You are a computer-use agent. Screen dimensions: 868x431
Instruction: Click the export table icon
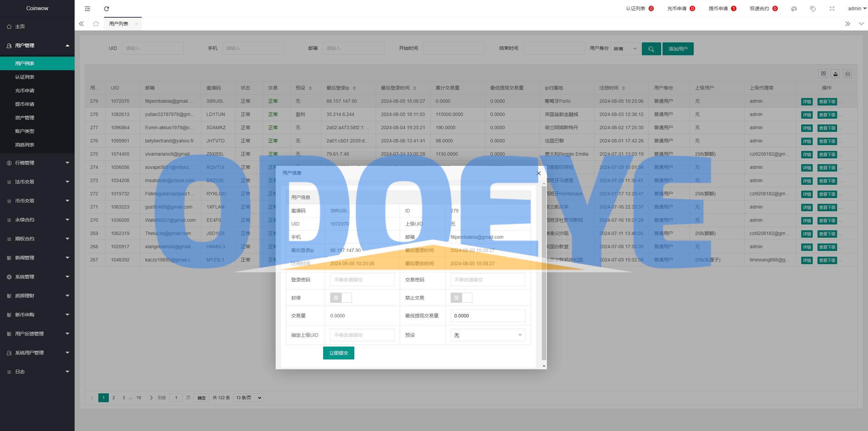pyautogui.click(x=835, y=74)
